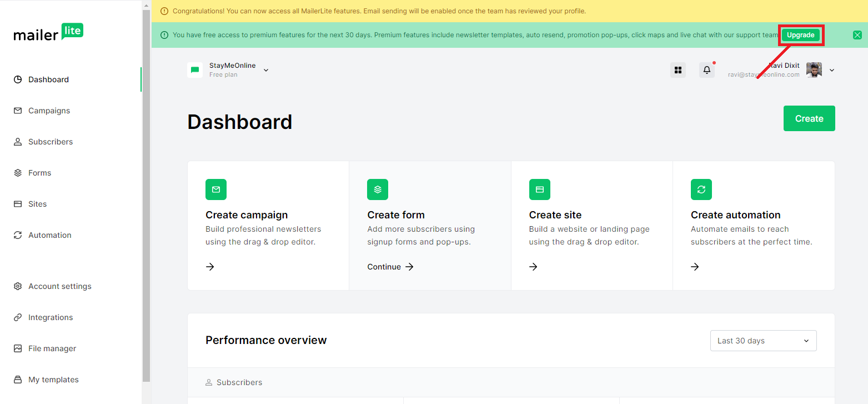Click the Create campaign envelope icon
Viewport: 868px width, 404px height.
tap(216, 189)
